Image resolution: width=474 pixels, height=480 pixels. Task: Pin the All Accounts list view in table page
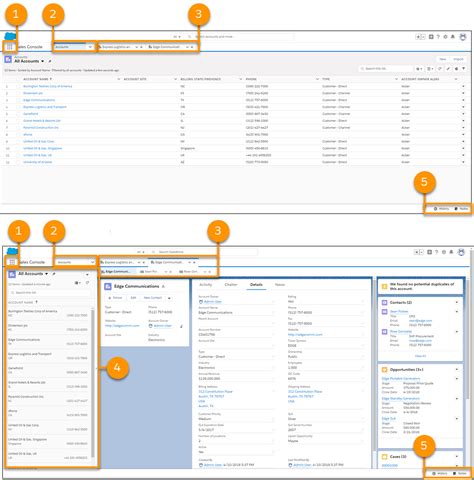pyautogui.click(x=50, y=61)
